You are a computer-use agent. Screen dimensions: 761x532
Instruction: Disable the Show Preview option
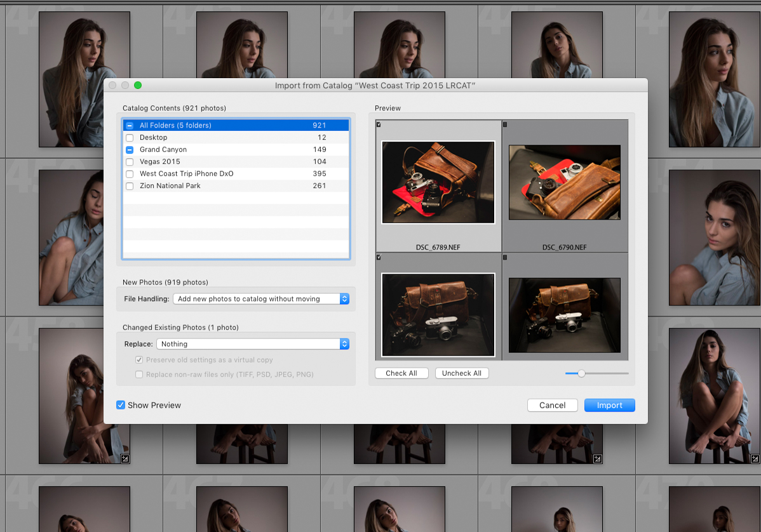[x=121, y=404]
